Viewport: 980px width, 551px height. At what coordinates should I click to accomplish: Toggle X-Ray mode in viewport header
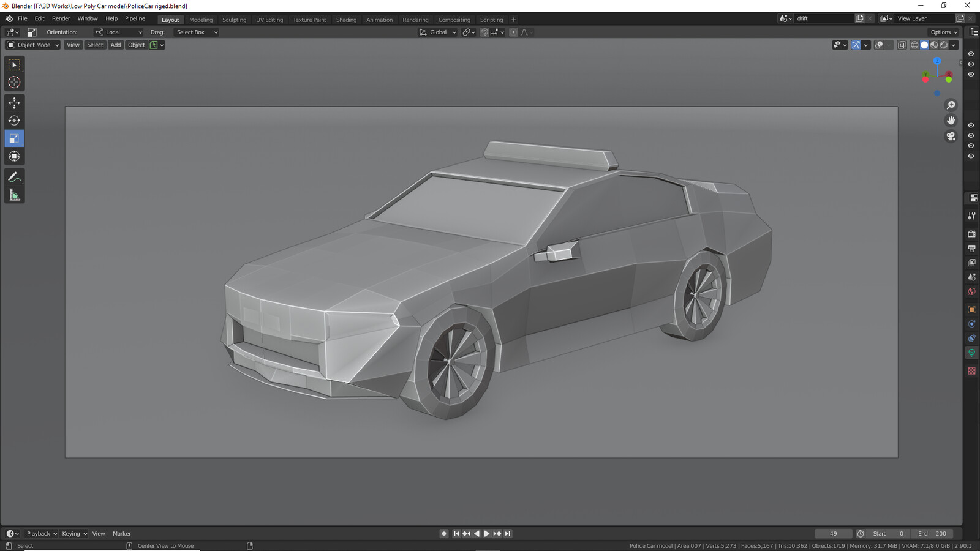[x=901, y=45]
